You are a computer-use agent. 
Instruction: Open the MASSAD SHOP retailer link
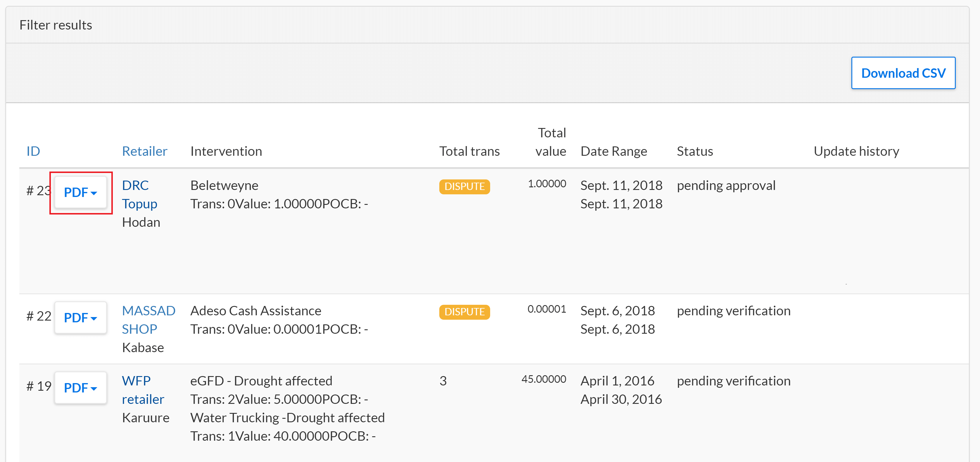149,320
